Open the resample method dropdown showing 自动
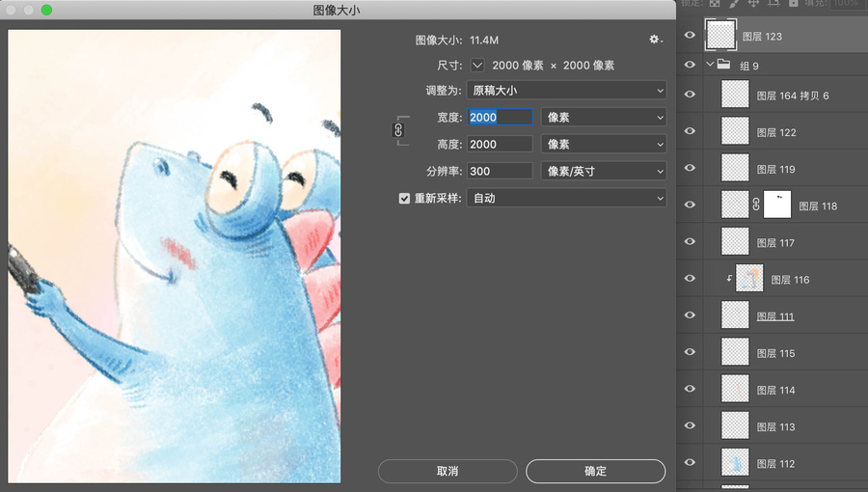This screenshot has height=492, width=868. (x=566, y=198)
